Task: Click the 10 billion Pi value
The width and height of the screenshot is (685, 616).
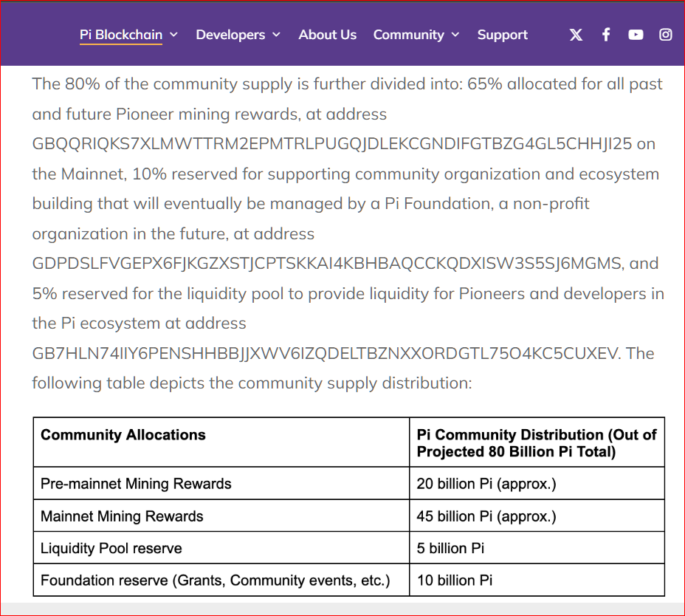Action: click(x=455, y=580)
